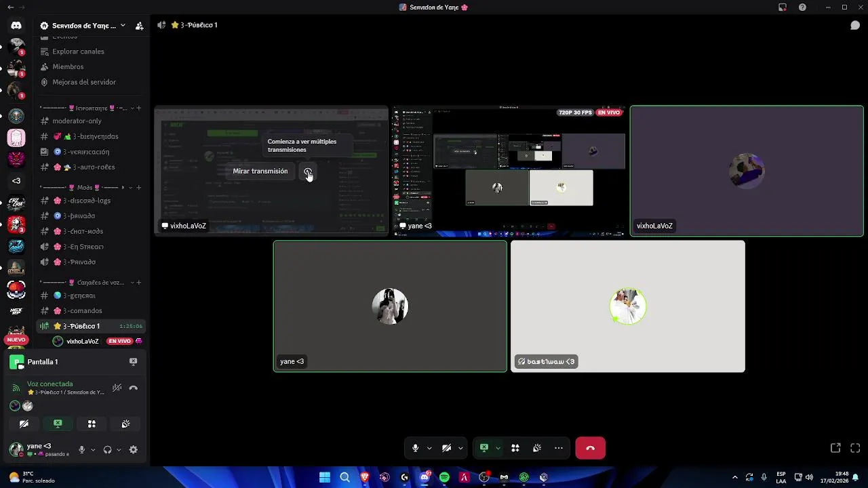The height and width of the screenshot is (488, 868).
Task: Select 3-Público 1 voice channel
Action: [91, 326]
